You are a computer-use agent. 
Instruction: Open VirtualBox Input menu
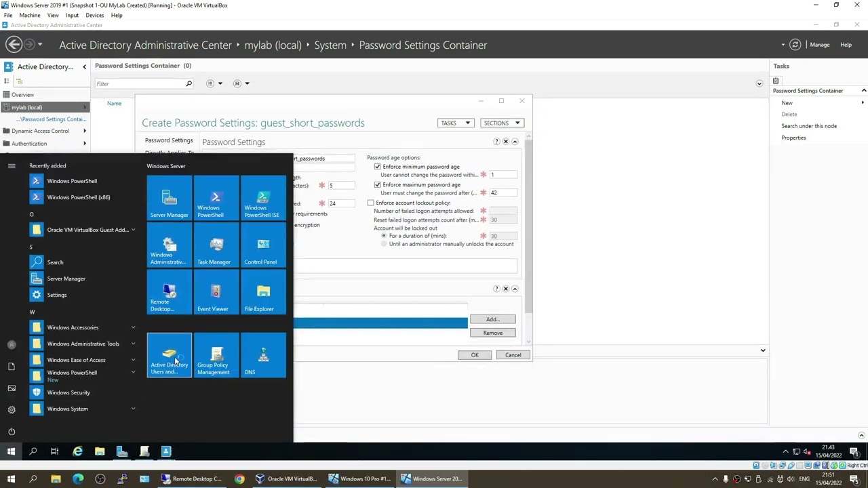[72, 15]
